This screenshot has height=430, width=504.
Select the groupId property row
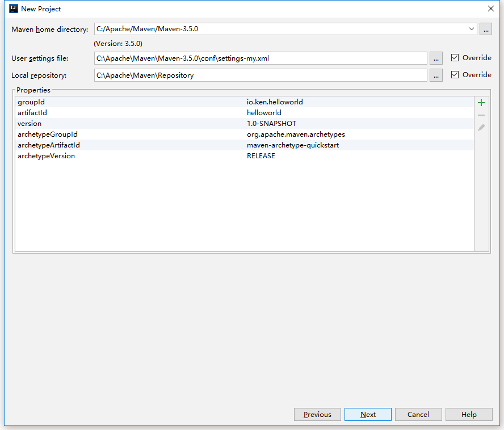[170, 102]
